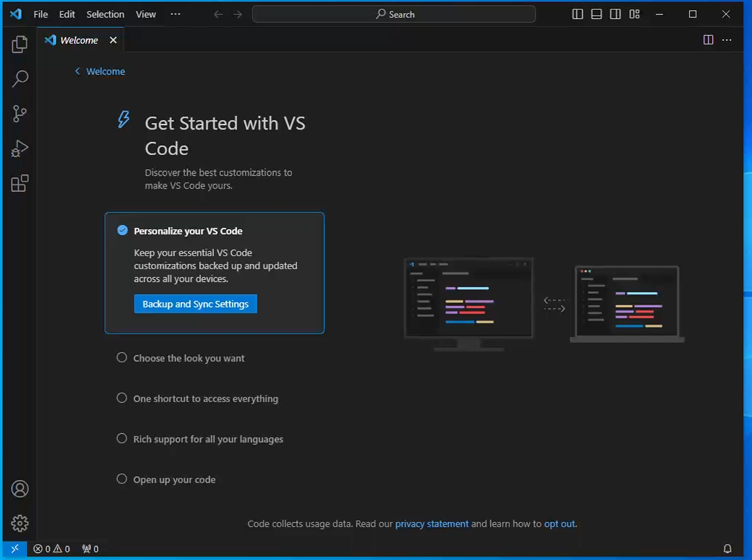The image size is (752, 560).
Task: Click the VS Code logo in title bar
Action: [x=16, y=14]
